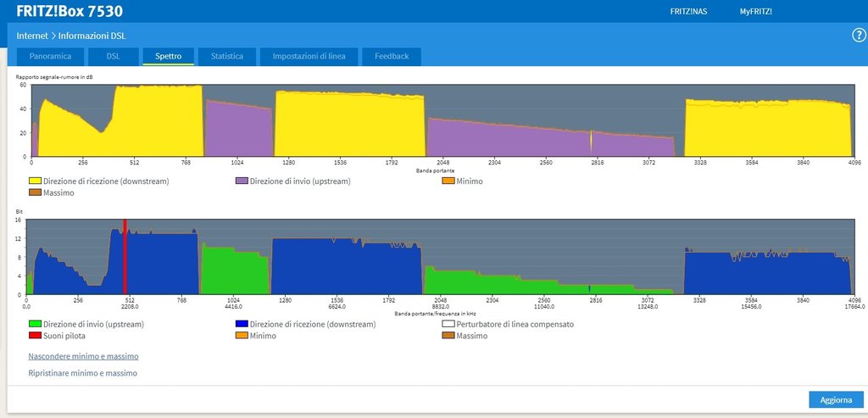Open MyFRITZ! from header

click(x=755, y=12)
